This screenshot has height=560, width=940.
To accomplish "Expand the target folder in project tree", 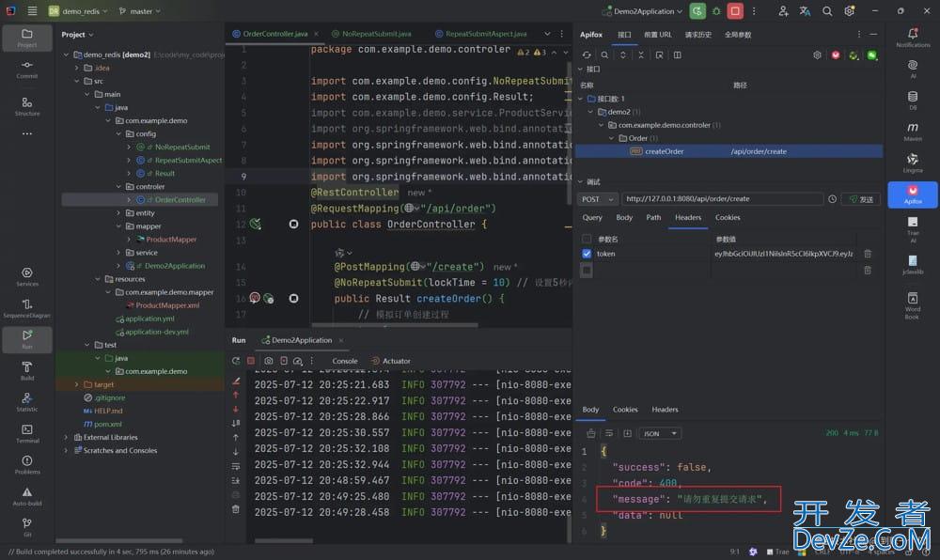I will pos(77,384).
